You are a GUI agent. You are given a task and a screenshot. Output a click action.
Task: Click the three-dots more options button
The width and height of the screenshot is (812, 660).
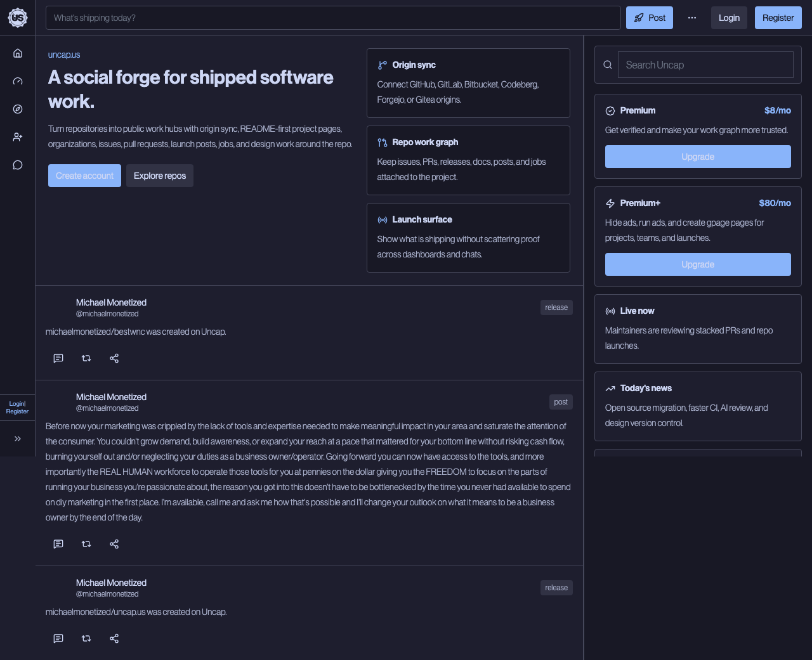[692, 18]
